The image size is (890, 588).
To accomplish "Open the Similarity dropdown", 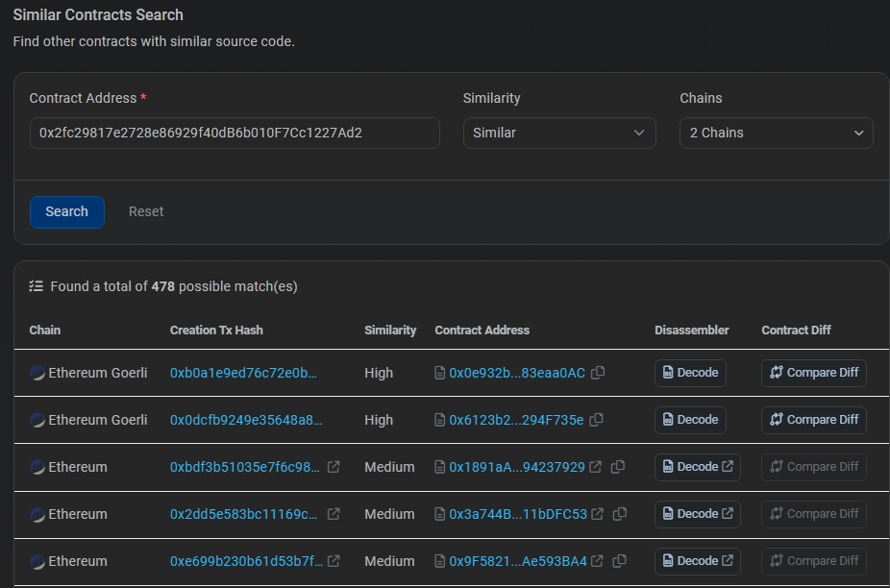I will click(x=559, y=133).
